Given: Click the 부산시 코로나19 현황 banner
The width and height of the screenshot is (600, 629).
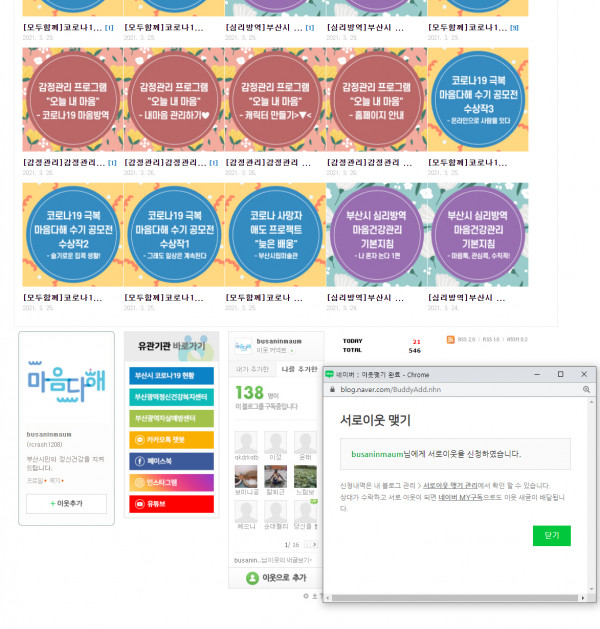Looking at the screenshot, I should [x=169, y=375].
